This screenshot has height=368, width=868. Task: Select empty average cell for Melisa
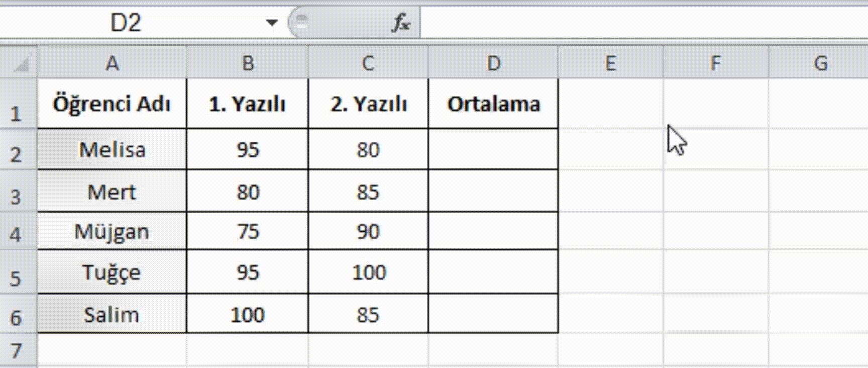tap(493, 149)
